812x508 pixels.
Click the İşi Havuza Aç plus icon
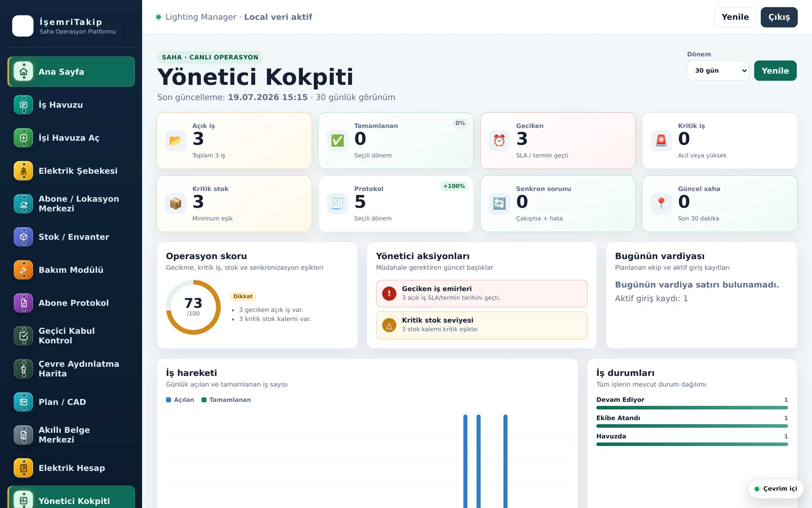pyautogui.click(x=23, y=138)
